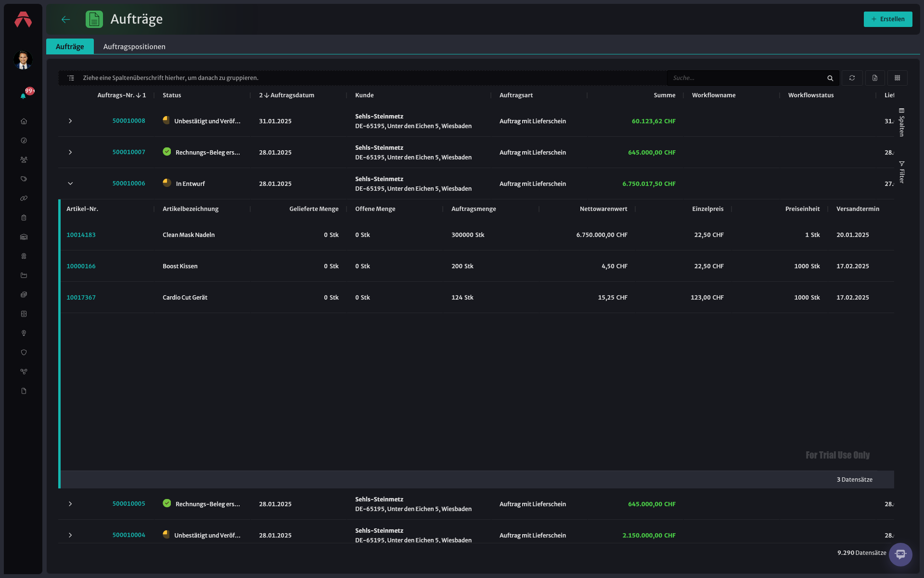The image size is (924, 578).
Task: Open the Spalten side panel
Action: point(901,123)
